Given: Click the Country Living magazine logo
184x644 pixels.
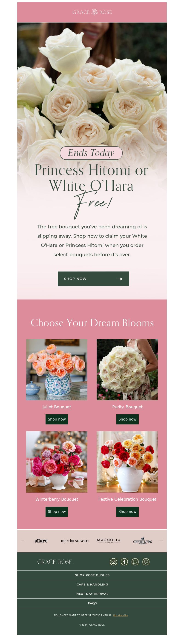Looking at the screenshot, I should tap(142, 541).
